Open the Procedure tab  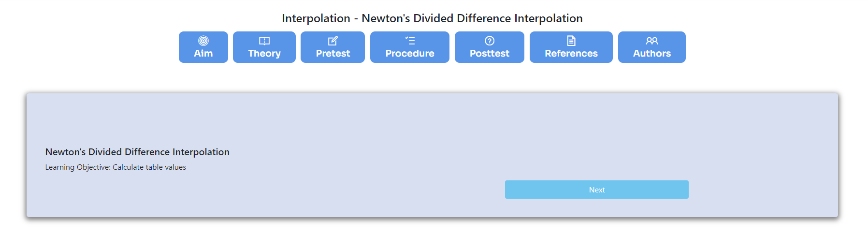coord(410,53)
